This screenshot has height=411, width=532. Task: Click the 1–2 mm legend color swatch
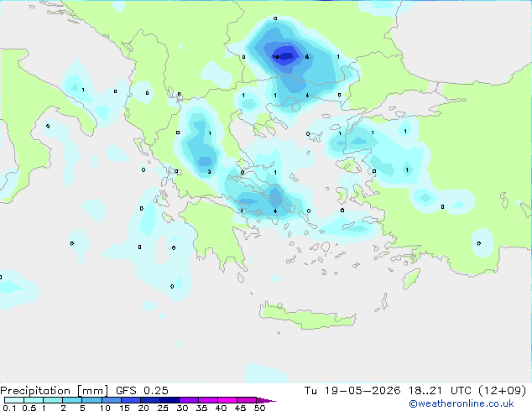pyautogui.click(x=53, y=400)
